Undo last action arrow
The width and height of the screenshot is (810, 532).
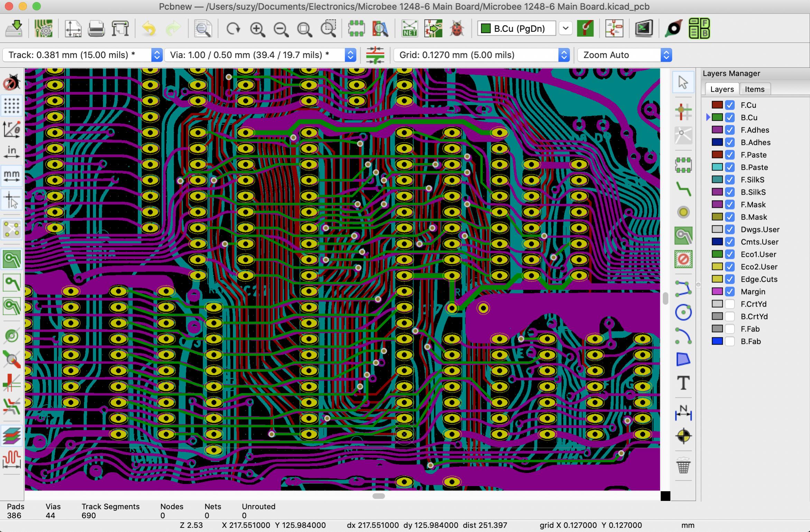149,28
